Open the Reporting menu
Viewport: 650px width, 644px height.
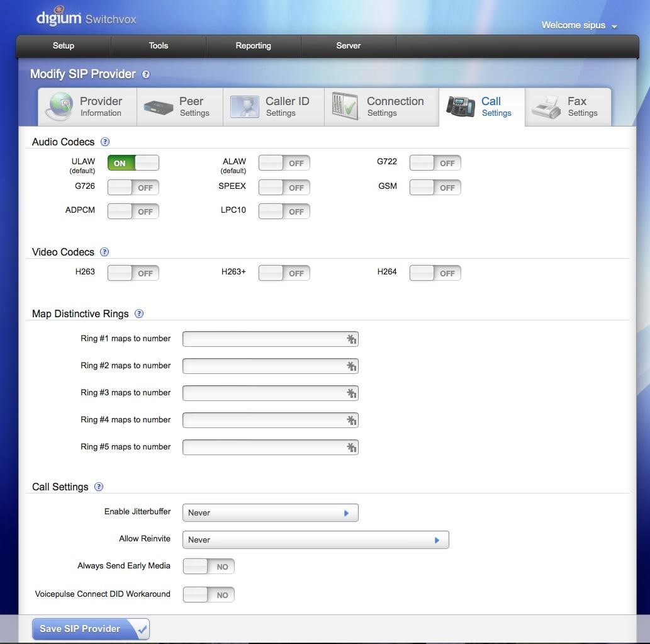(x=254, y=46)
